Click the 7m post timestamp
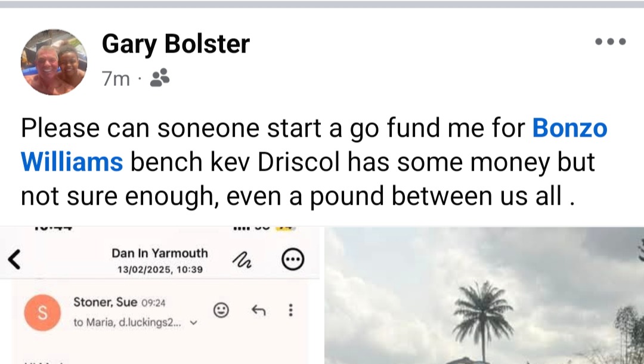 [x=116, y=78]
